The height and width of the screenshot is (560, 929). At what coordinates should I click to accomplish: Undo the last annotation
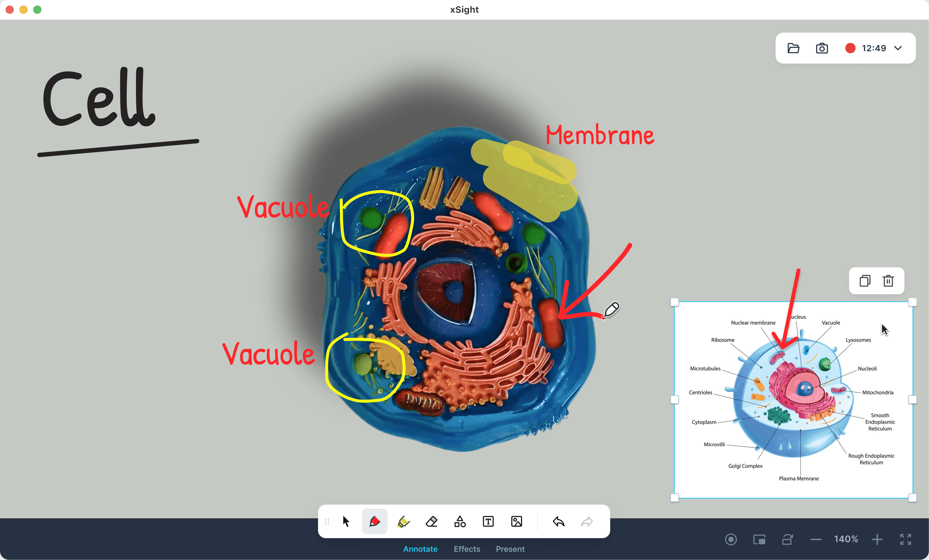pos(558,522)
